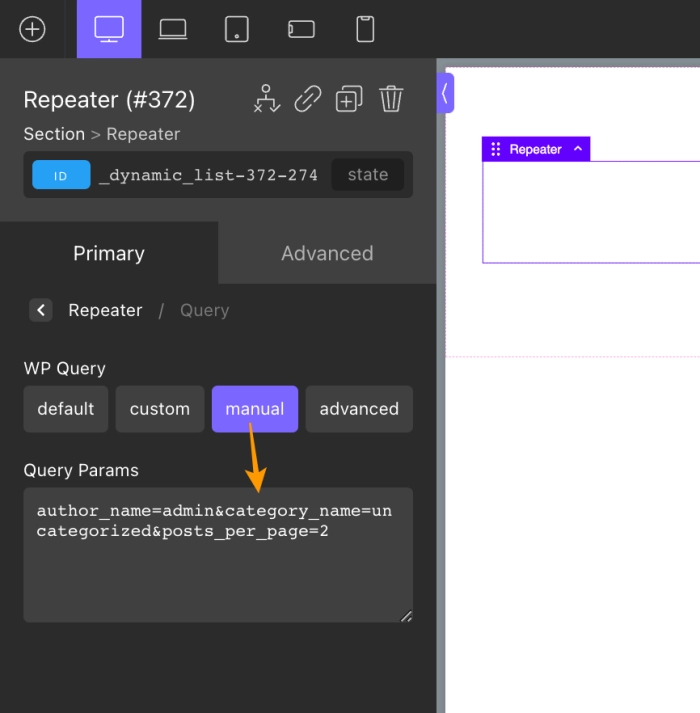Choose the advanced WP Query mode
The width and height of the screenshot is (700, 713).
point(359,409)
